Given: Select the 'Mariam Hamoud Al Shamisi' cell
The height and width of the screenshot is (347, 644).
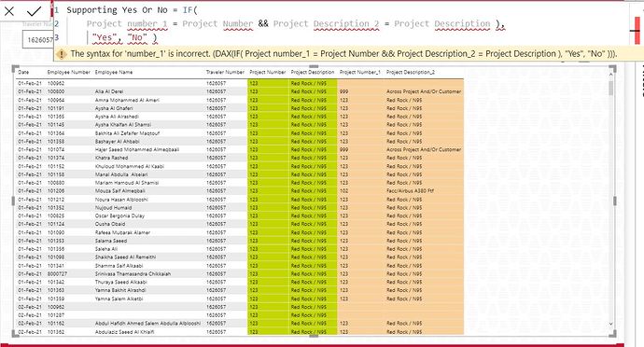Looking at the screenshot, I should [x=127, y=183].
